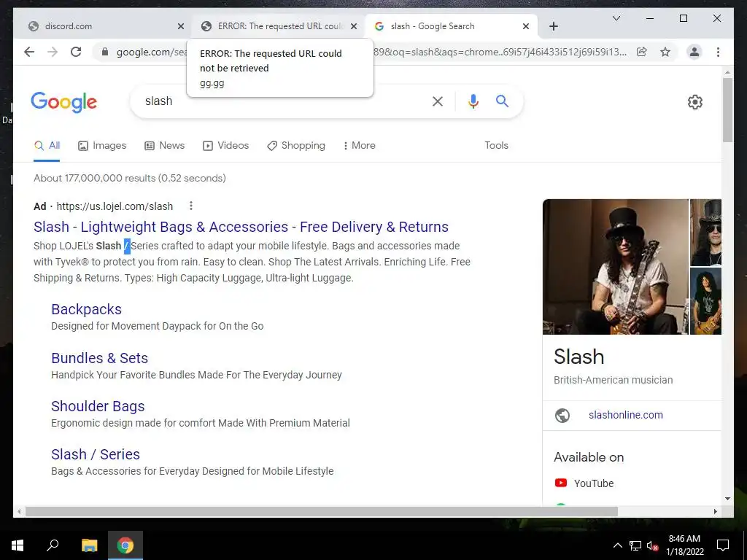The image size is (747, 560).
Task: Click the horizontal scrollbar thumb
Action: click(x=322, y=511)
